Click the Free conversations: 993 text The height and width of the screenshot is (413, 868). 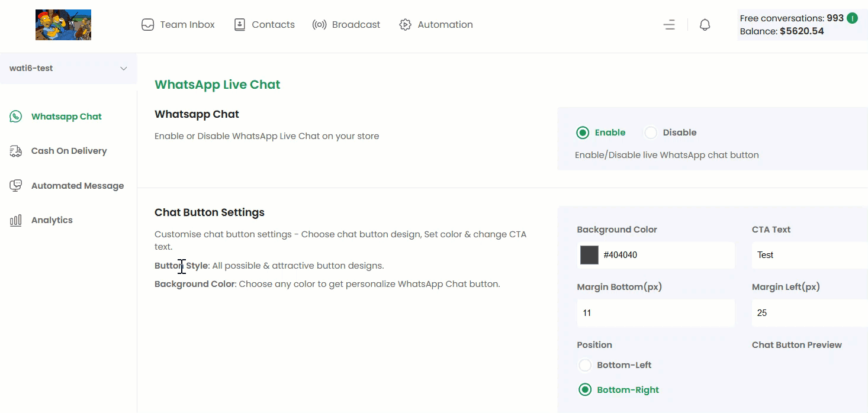pos(792,18)
